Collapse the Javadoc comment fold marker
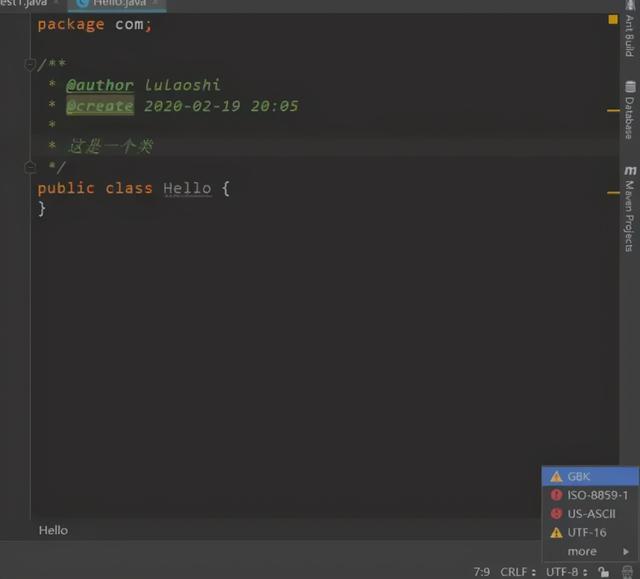The image size is (640, 579). click(x=30, y=64)
